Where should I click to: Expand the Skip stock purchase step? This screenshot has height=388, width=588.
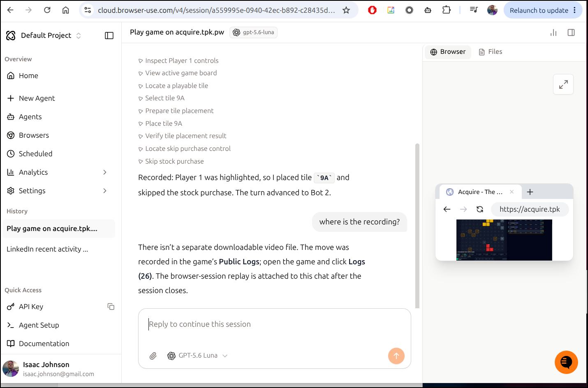(171, 162)
